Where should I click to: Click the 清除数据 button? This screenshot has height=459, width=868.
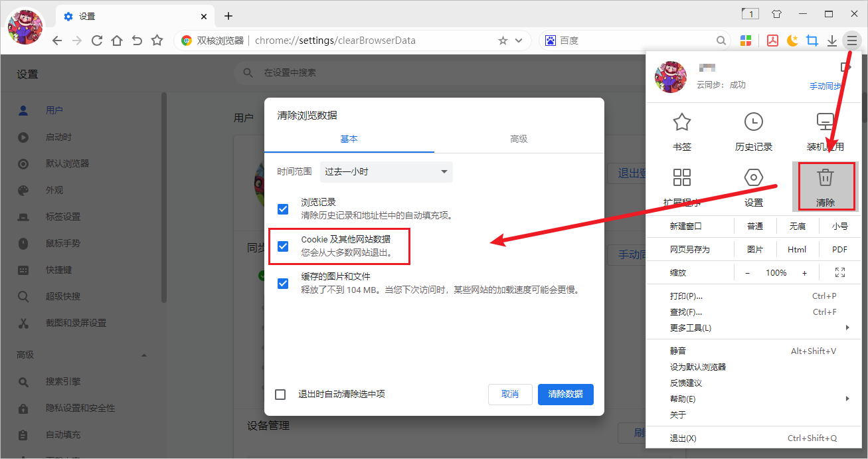(565, 395)
